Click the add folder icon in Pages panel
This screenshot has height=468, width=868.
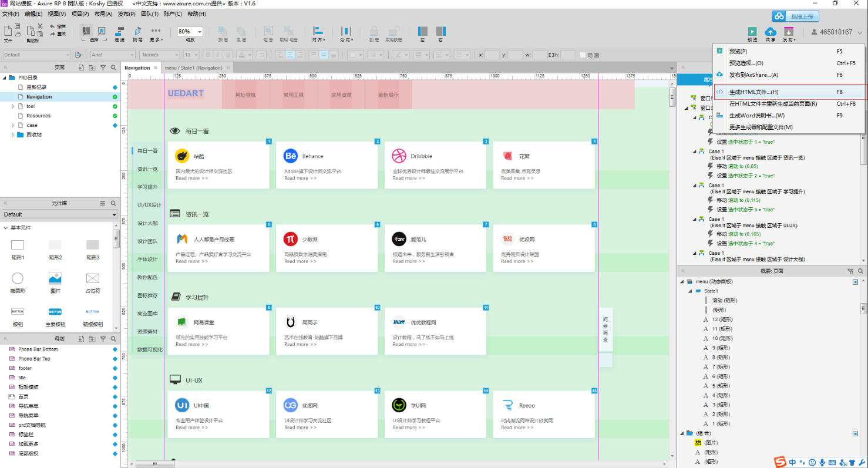92,68
